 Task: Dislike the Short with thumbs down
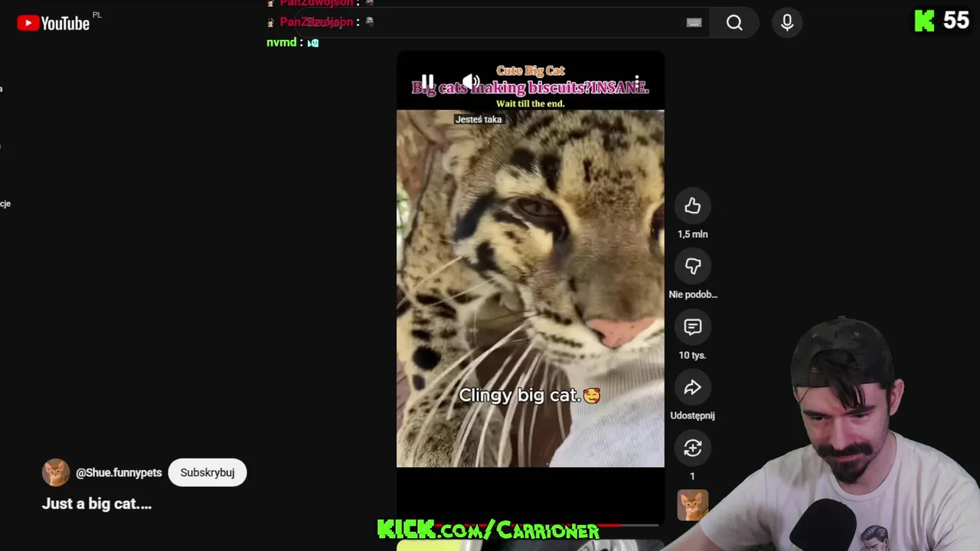point(692,266)
